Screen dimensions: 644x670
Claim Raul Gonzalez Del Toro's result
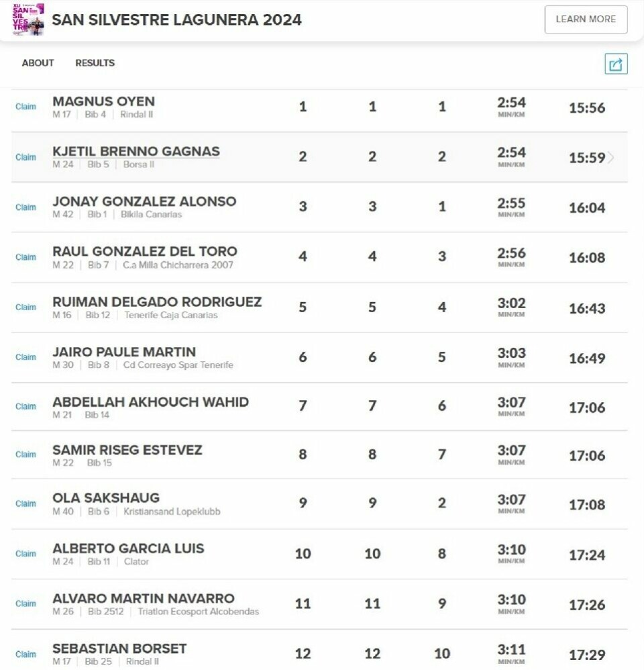[x=25, y=257]
